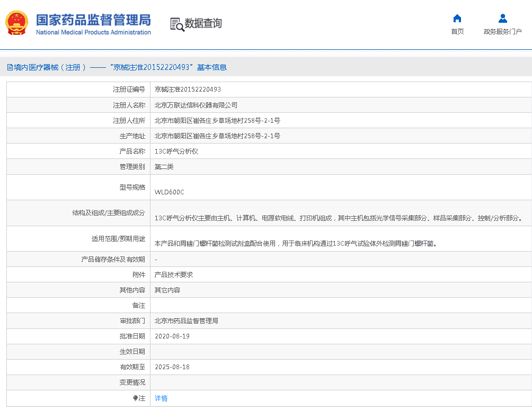Click the person icon above 政务服务门户
Viewport: 532px width, 410px height.
(502, 18)
